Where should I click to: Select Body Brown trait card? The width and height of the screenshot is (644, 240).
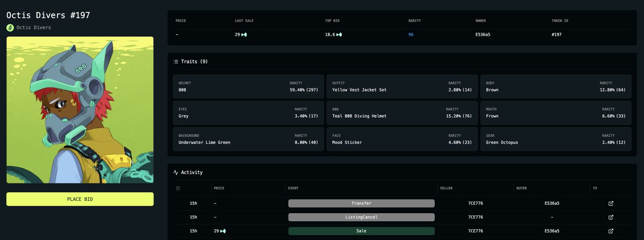point(556,86)
